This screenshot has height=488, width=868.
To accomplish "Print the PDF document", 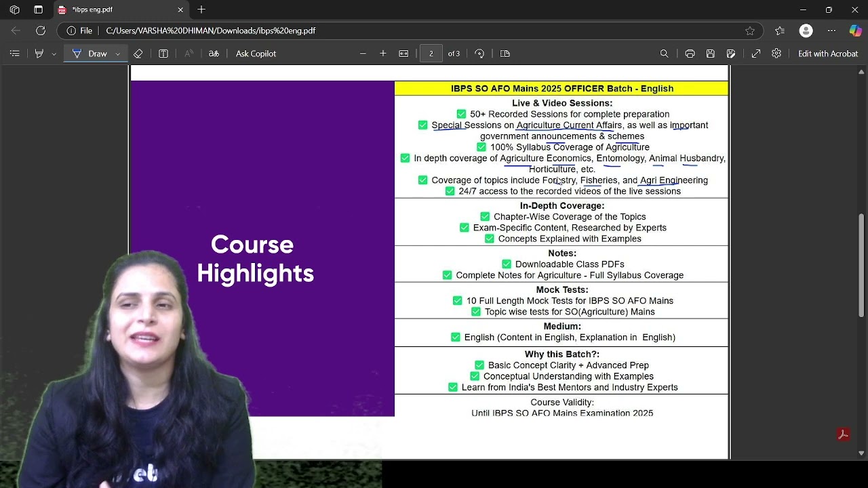I will click(x=690, y=54).
